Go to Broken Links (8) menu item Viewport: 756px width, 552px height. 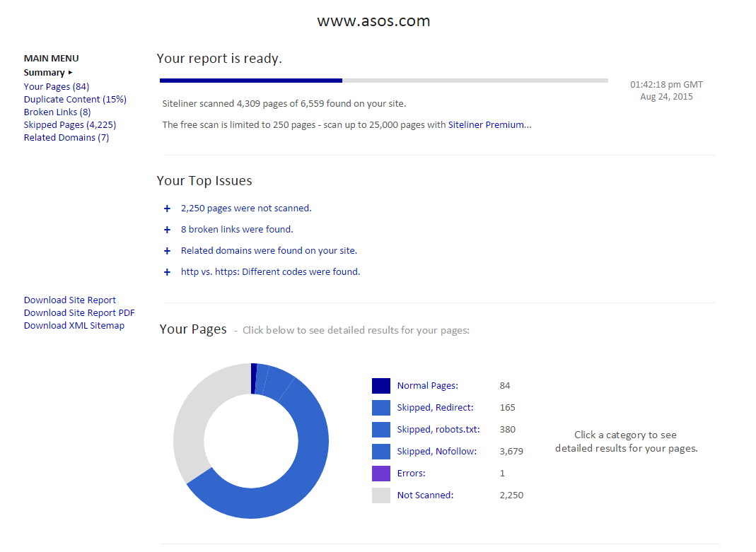pos(57,112)
